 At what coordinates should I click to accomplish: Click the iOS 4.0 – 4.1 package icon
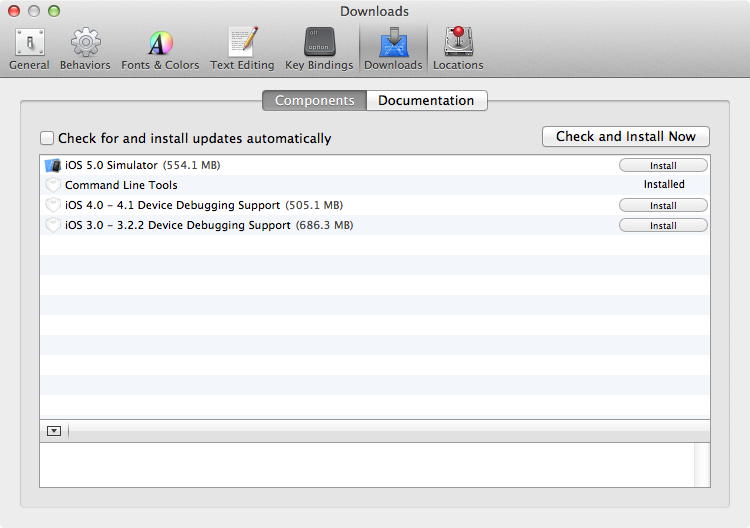pyautogui.click(x=53, y=205)
